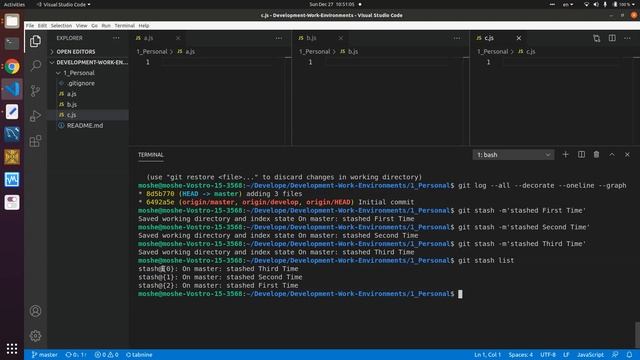640x360 pixels.
Task: Open Explorer panel more actions ellipsis
Action: click(116, 38)
